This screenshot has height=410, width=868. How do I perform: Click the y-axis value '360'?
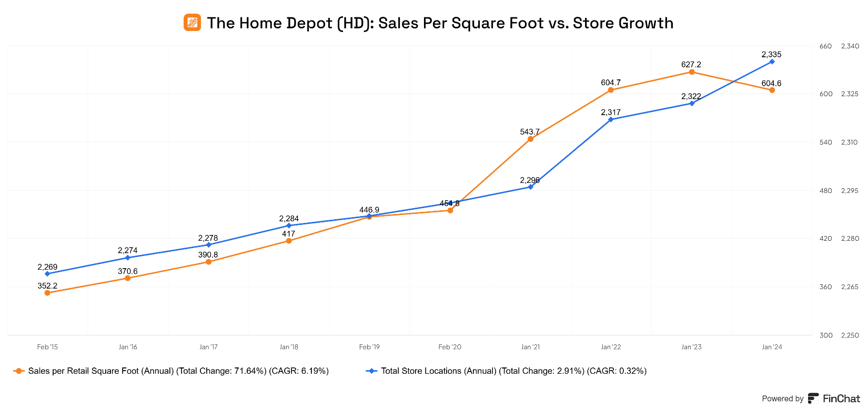[826, 287]
